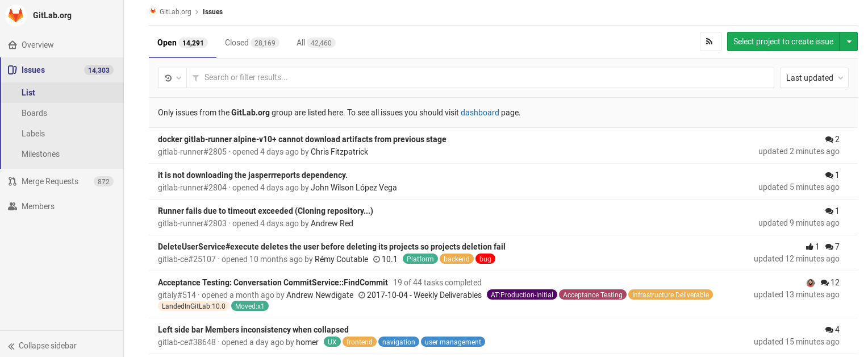Click the thumbs-up count on the DeleteUserService issue
Image resolution: width=868 pixels, height=357 pixels.
pyautogui.click(x=812, y=247)
